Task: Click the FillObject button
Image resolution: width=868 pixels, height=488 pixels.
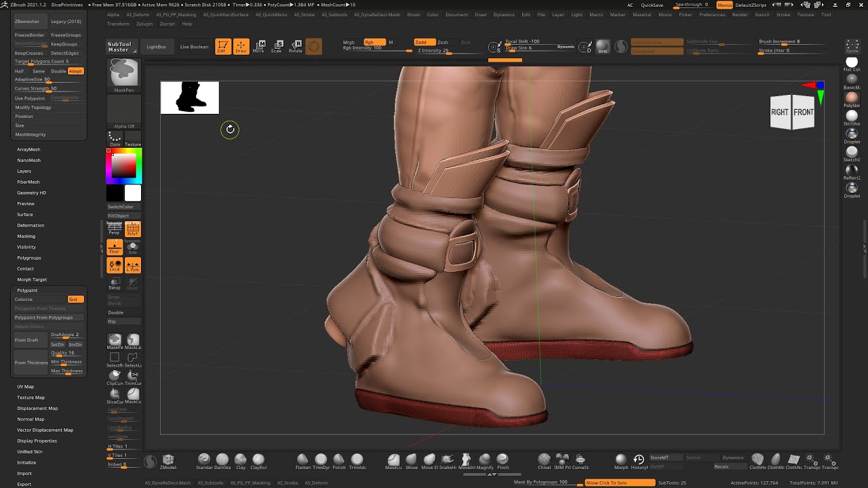Action: point(124,216)
